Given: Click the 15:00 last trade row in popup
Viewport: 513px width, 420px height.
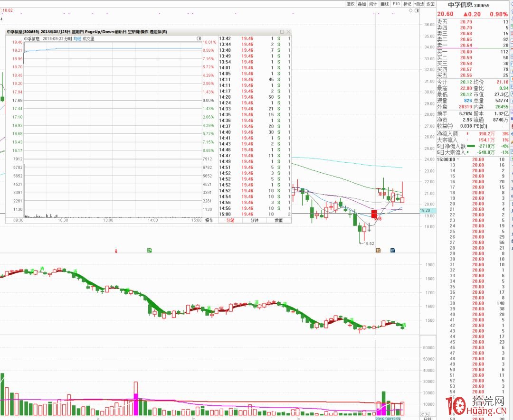Looking at the screenshot, I should 255,214.
